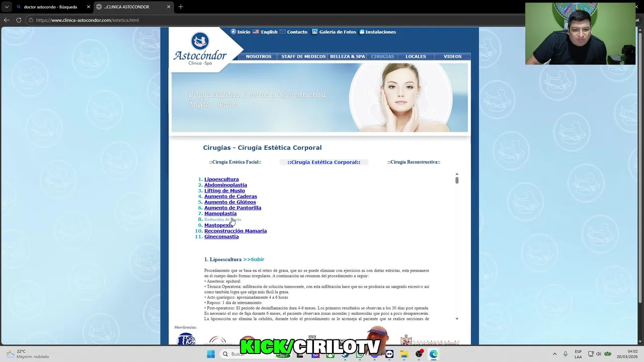Jump to Mamoplastía
The image size is (644, 362).
point(220,214)
